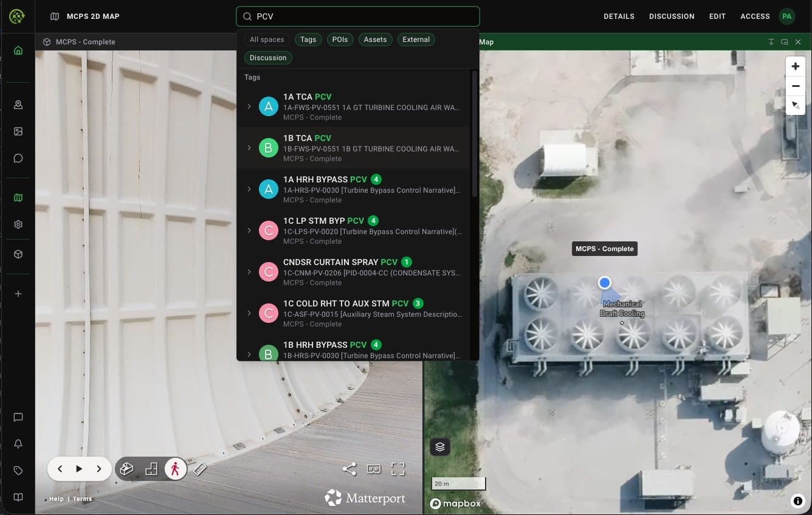Click the plus add icon in sidebar

(18, 294)
